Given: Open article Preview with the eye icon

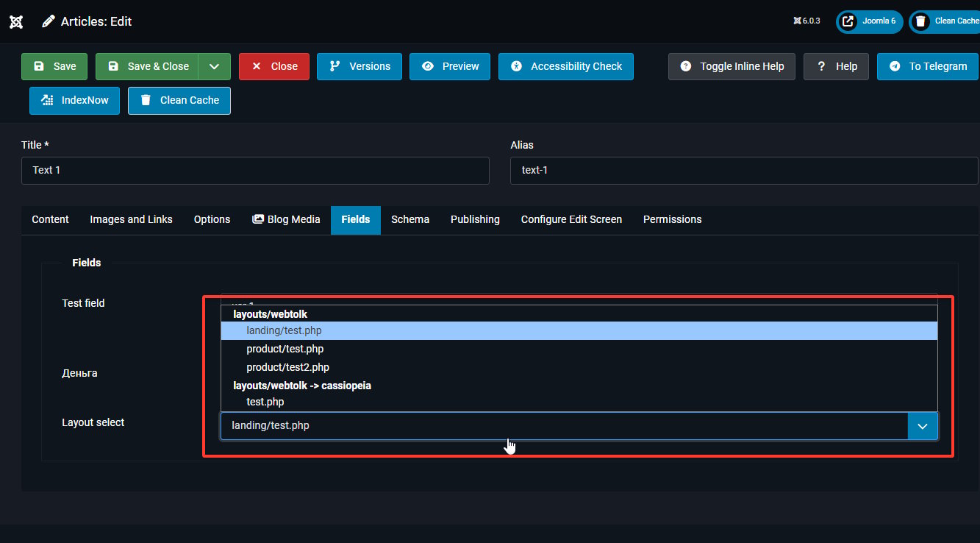Looking at the screenshot, I should click(x=450, y=66).
